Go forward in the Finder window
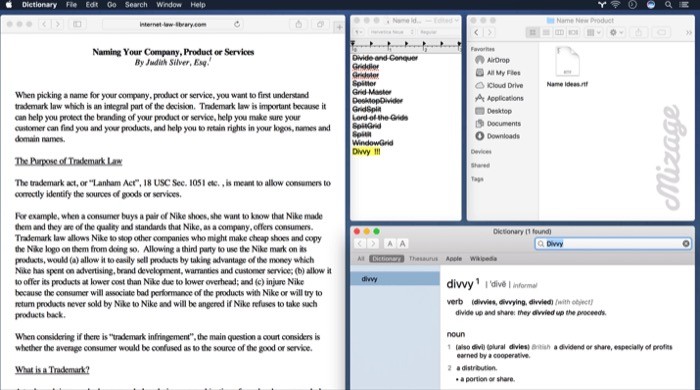This screenshot has width=700, height=390. click(490, 32)
